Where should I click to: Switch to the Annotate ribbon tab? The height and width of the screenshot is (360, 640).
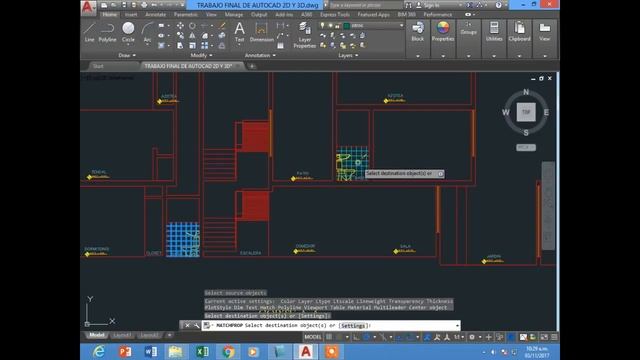coord(156,14)
